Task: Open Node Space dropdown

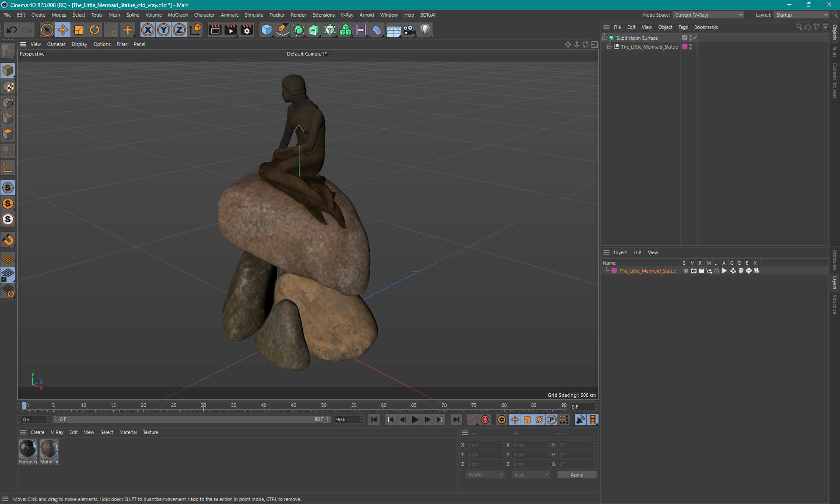Action: [708, 15]
